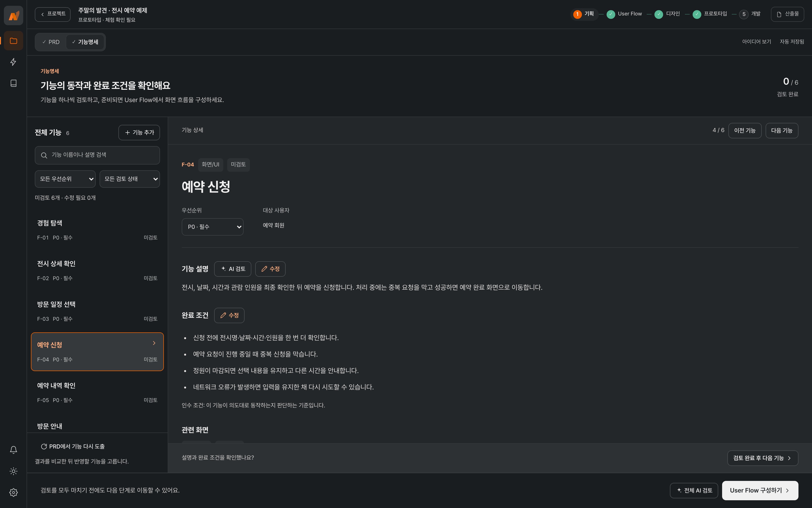Click 기능 추가 button
Image resolution: width=812 pixels, height=508 pixels.
coord(139,132)
